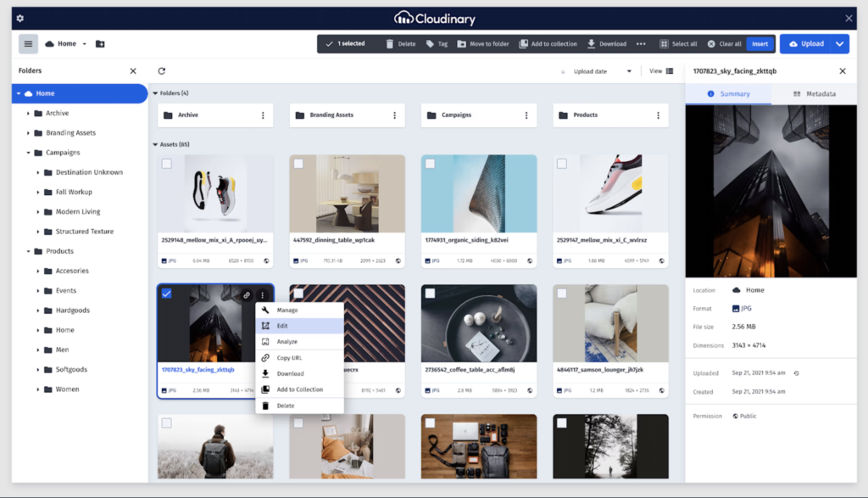Create a new folder with the folder-plus icon
Screen dimensions: 868x498
point(100,44)
